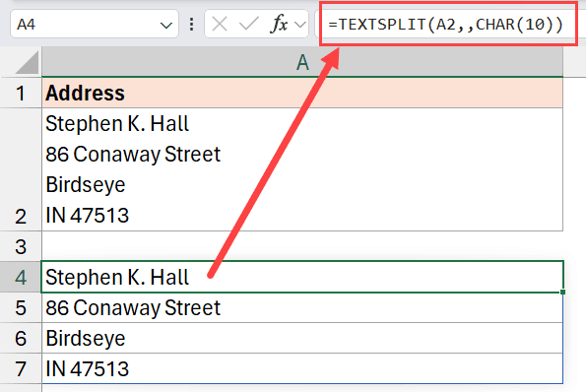This screenshot has height=392, width=586.
Task: Open Insert Function fx icon
Action: [279, 25]
